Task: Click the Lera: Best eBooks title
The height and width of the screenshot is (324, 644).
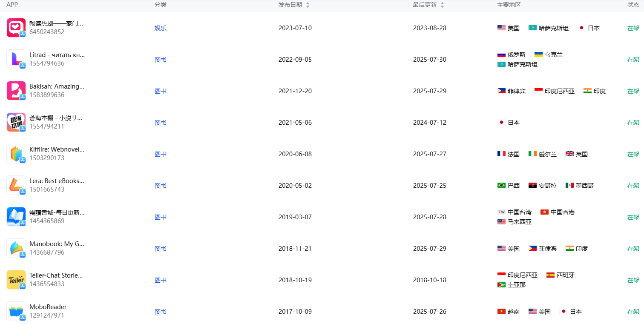Action: coord(57,181)
